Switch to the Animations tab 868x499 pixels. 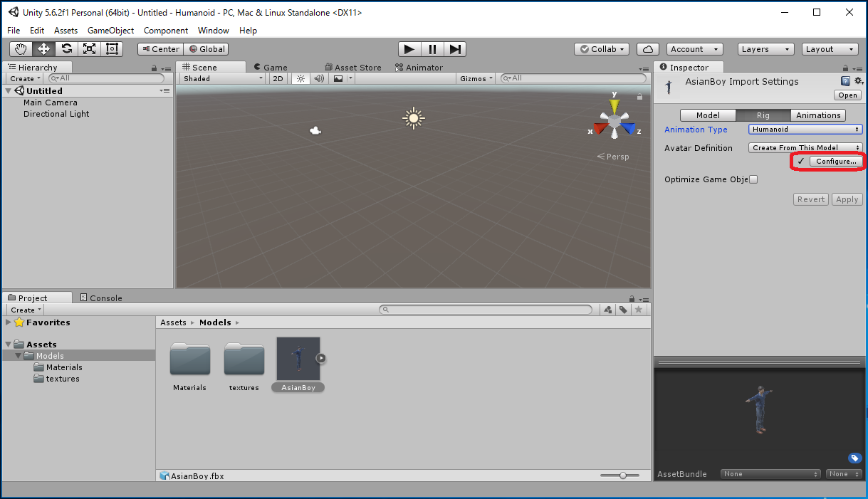point(818,115)
